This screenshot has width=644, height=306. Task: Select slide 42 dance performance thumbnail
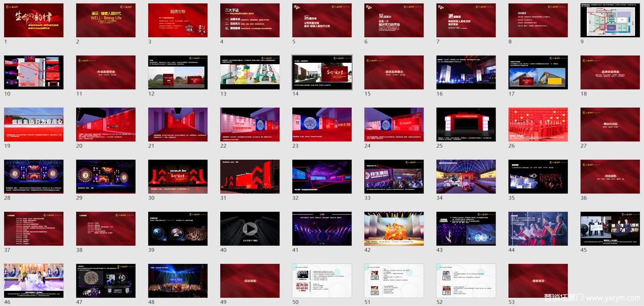click(x=394, y=229)
